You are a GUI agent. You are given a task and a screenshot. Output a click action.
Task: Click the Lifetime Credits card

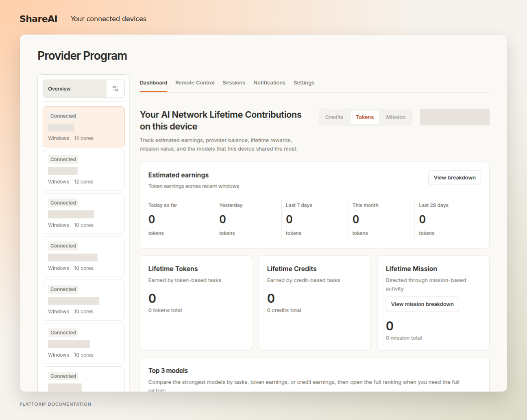tap(315, 303)
